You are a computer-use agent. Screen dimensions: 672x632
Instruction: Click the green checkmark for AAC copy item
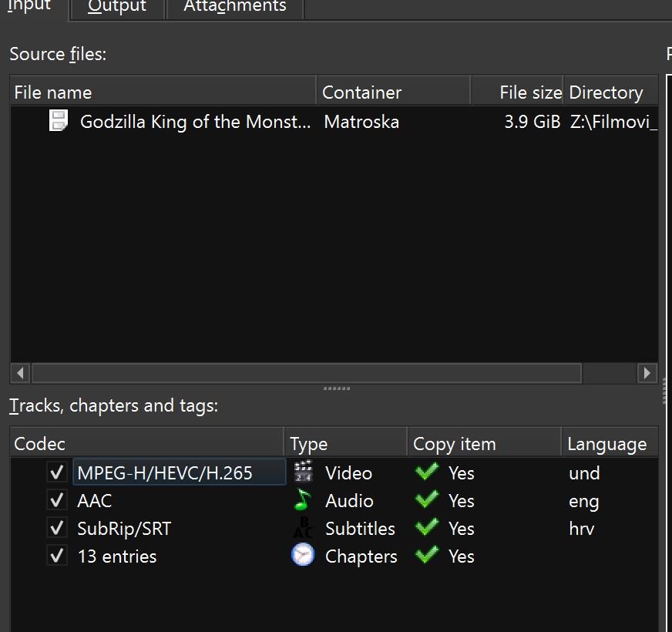click(x=427, y=499)
